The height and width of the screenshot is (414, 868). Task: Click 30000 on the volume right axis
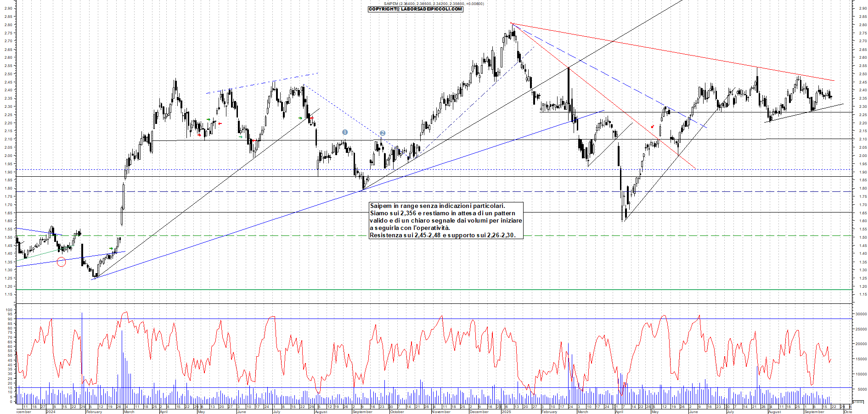click(x=861, y=314)
